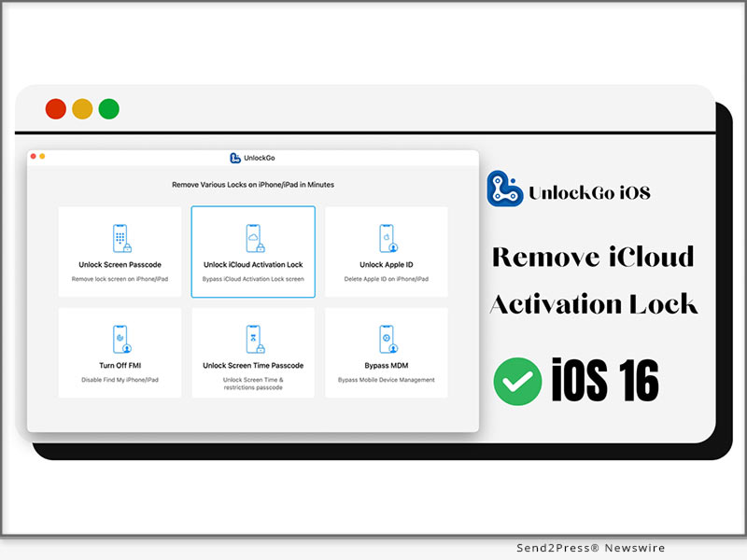Screen dimensions: 747x560
Task: Click 'Remove lock screen on iPhone/iPad' text
Action: point(120,279)
